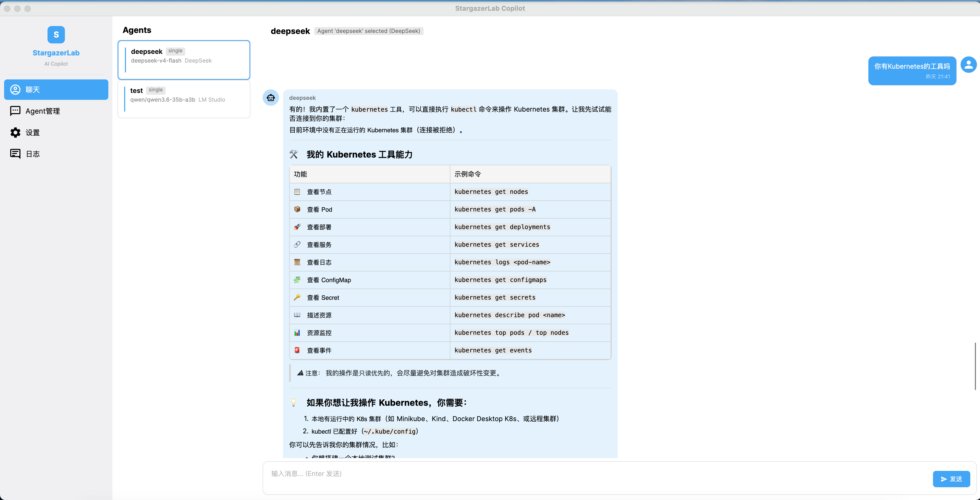Click the gear icon beside 设置
The image size is (980, 500).
[x=15, y=133]
